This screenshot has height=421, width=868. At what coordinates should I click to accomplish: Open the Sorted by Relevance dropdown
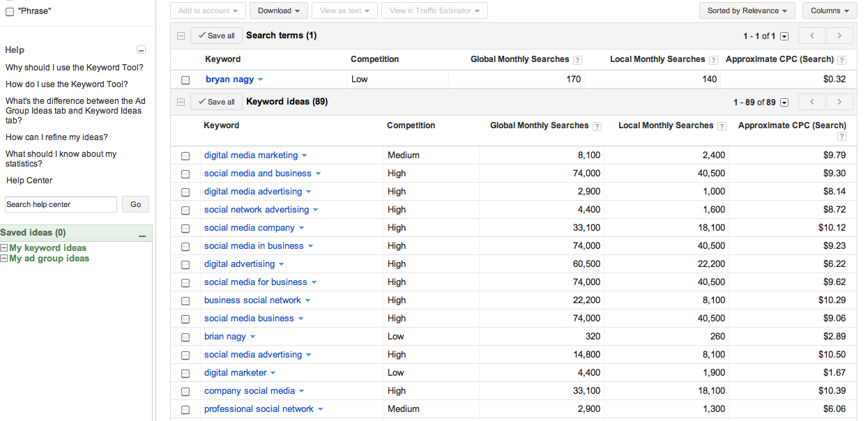[x=747, y=10]
